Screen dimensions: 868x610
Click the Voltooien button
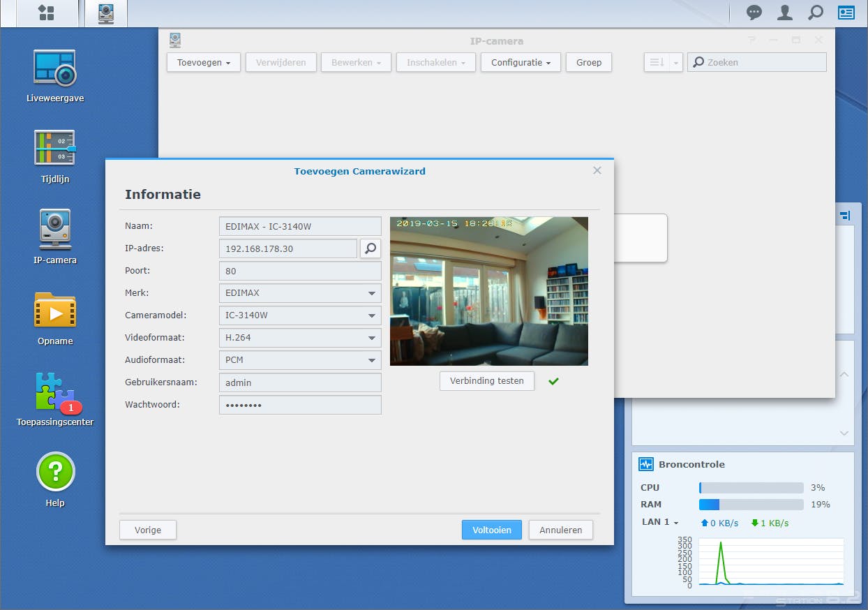[491, 530]
